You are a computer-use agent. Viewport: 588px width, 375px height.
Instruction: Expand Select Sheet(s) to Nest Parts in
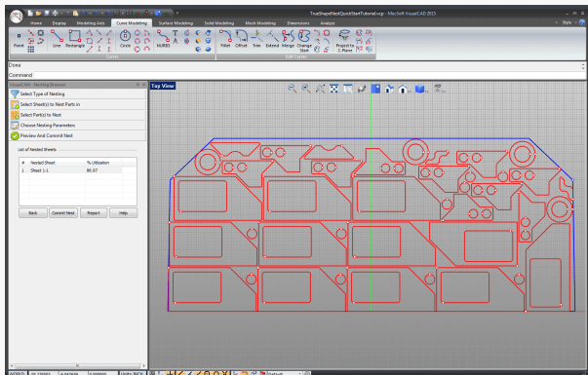[78, 104]
